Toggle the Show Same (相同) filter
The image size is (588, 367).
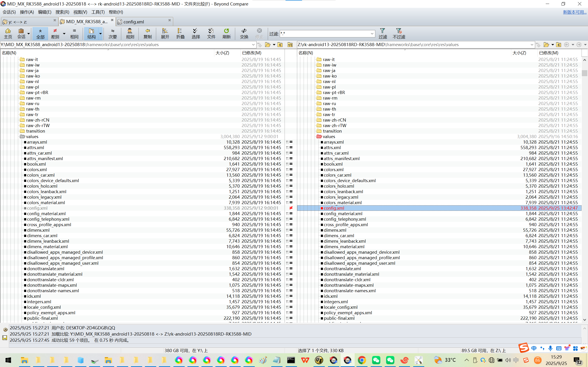point(74,33)
